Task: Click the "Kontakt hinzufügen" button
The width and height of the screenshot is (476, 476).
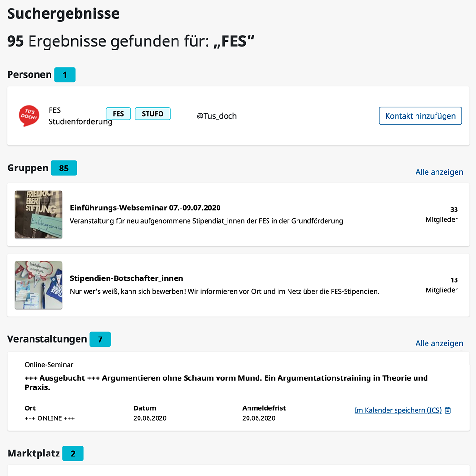Action: pos(420,116)
